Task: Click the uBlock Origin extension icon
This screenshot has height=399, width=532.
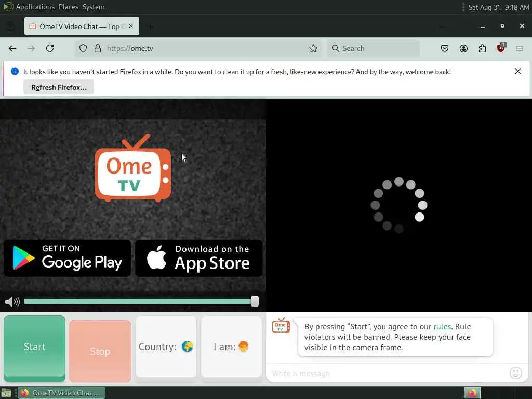Action: click(501, 48)
